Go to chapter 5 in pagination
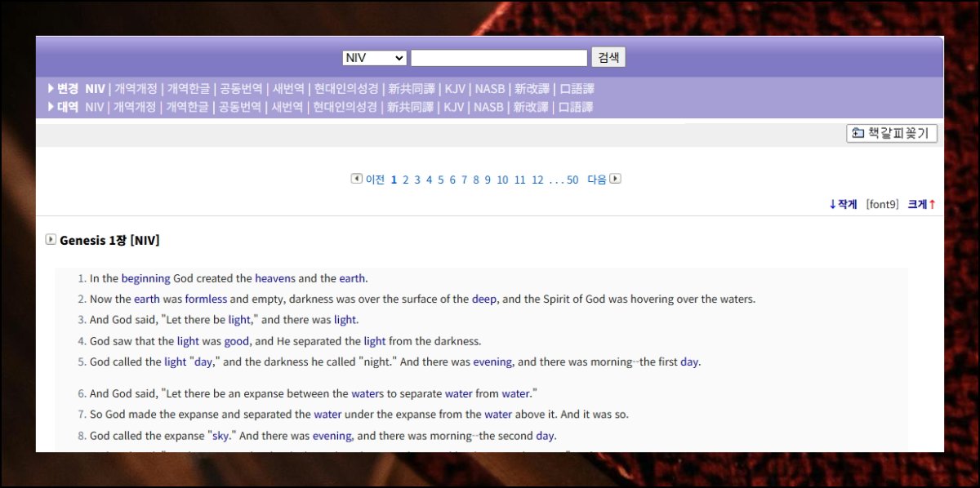 point(441,180)
